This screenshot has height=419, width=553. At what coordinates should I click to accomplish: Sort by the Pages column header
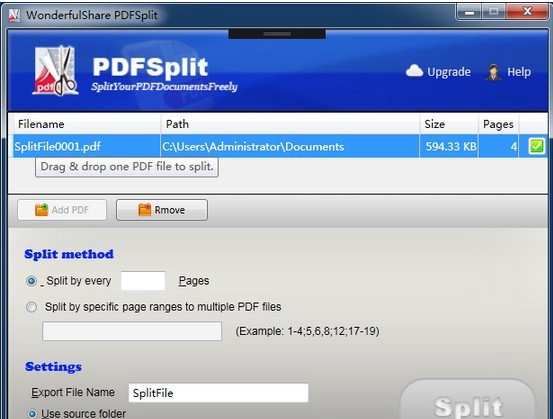tap(498, 124)
